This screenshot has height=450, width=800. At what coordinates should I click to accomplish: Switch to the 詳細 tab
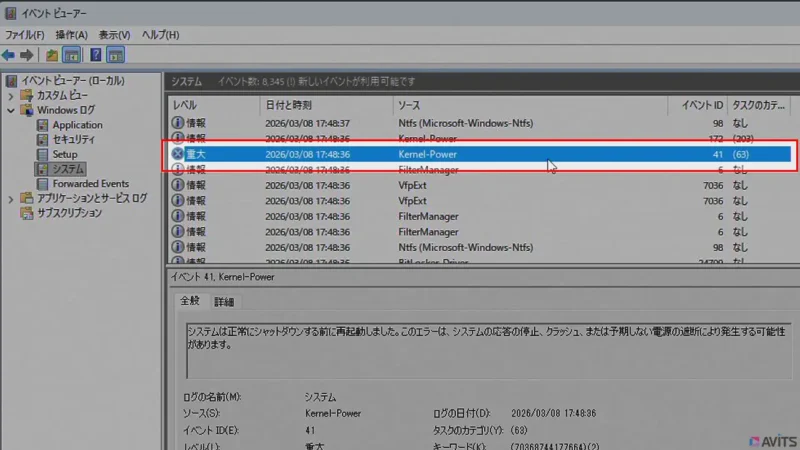(224, 302)
